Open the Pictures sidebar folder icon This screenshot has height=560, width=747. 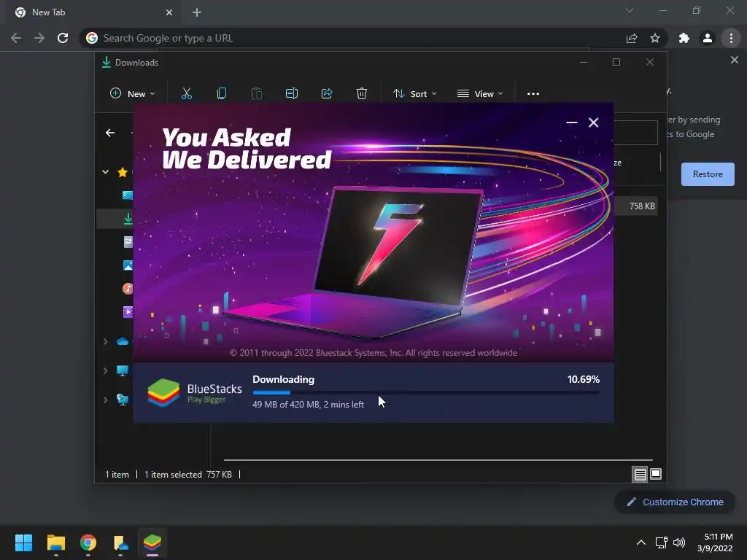coord(128,265)
